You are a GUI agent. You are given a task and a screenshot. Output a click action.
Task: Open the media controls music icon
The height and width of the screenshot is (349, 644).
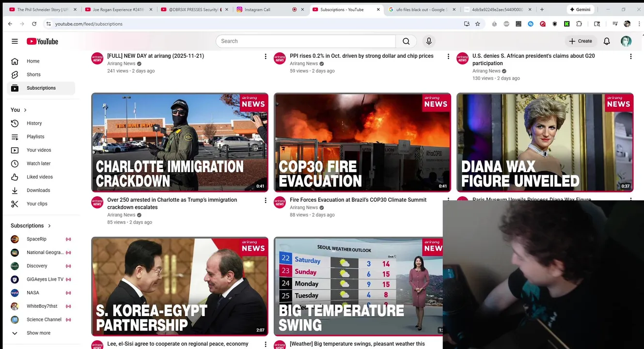(x=615, y=24)
